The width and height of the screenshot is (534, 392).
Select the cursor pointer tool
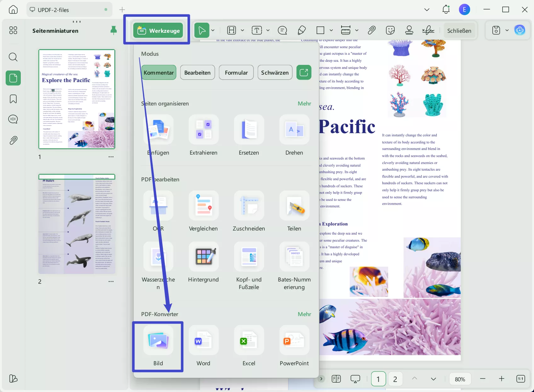(x=202, y=30)
